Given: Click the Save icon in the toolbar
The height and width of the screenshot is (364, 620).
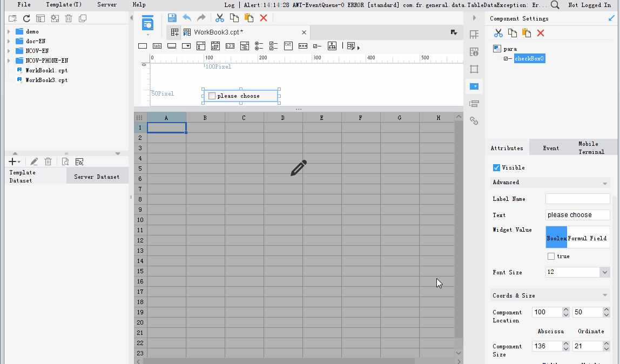Looking at the screenshot, I should [172, 18].
